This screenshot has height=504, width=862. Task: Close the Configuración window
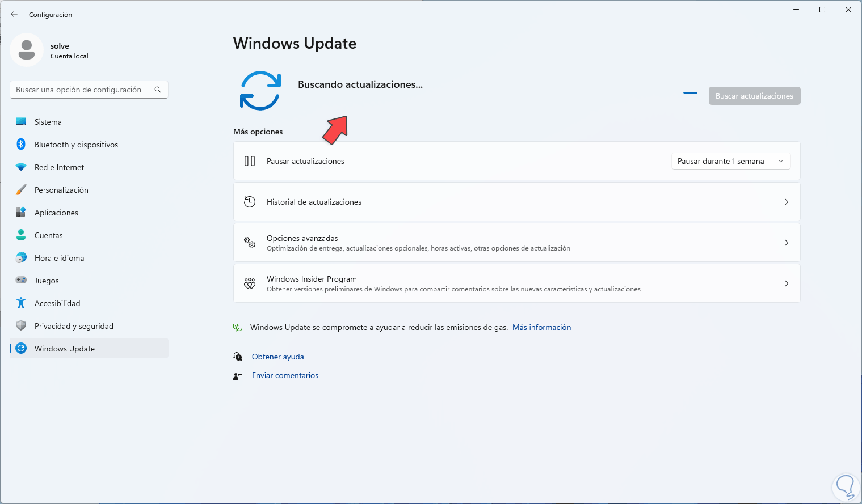848,10
